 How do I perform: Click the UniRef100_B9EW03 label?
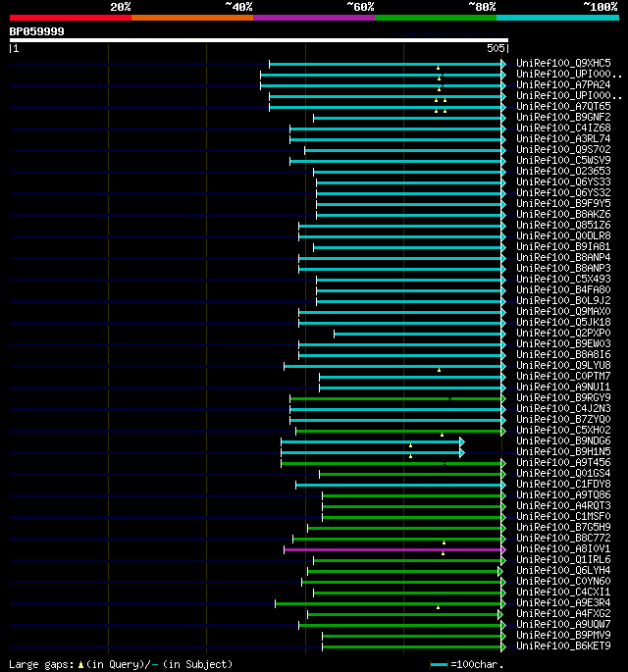(563, 343)
